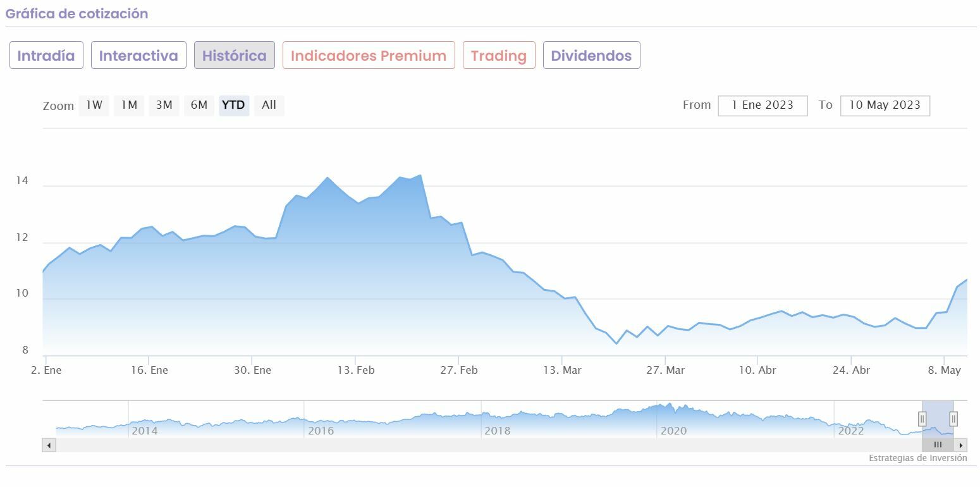Click the navigator right range handle
Image resolution: width=980 pixels, height=487 pixels.
953,419
